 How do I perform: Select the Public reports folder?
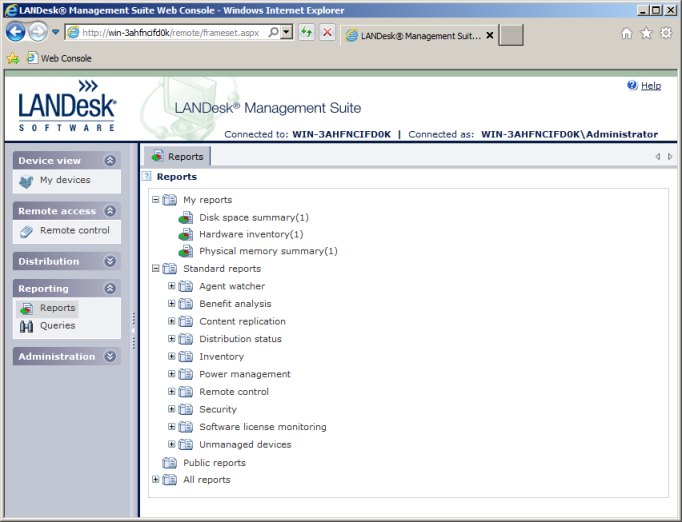214,463
